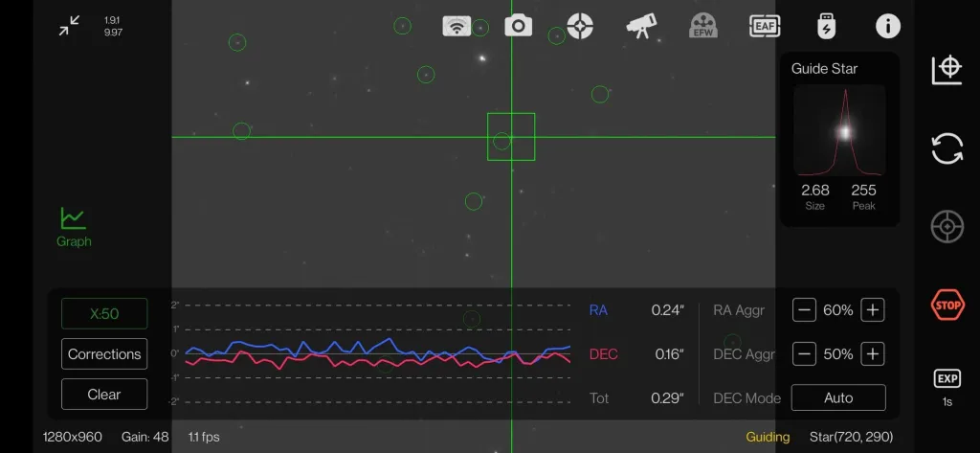
Task: Decrease DEC aggressiveness with minus button
Action: click(x=805, y=354)
